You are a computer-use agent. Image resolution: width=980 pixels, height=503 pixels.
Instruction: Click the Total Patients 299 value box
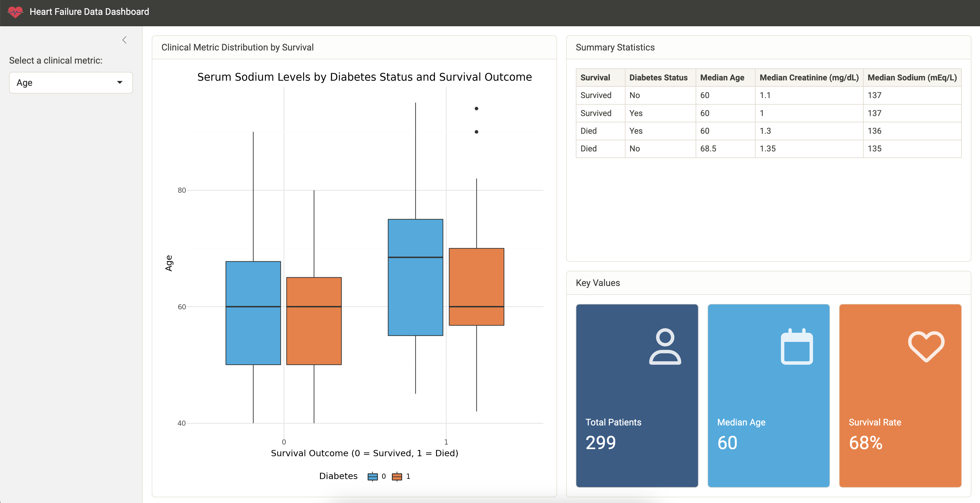point(637,396)
